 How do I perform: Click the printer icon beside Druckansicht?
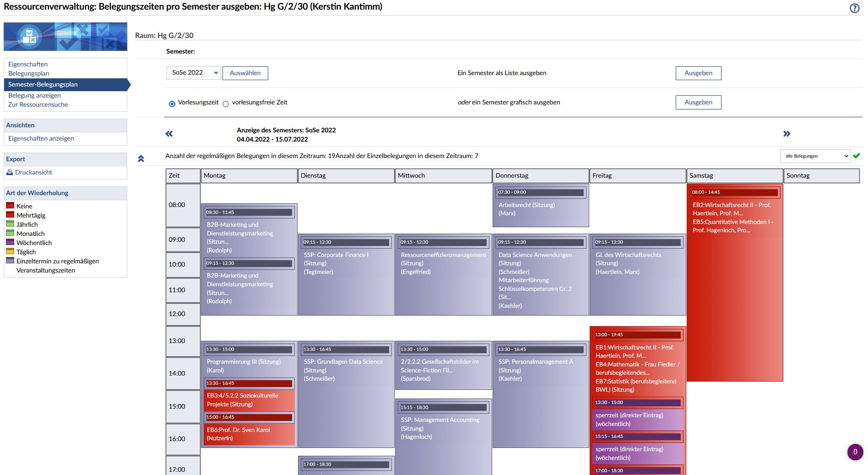pyautogui.click(x=10, y=172)
